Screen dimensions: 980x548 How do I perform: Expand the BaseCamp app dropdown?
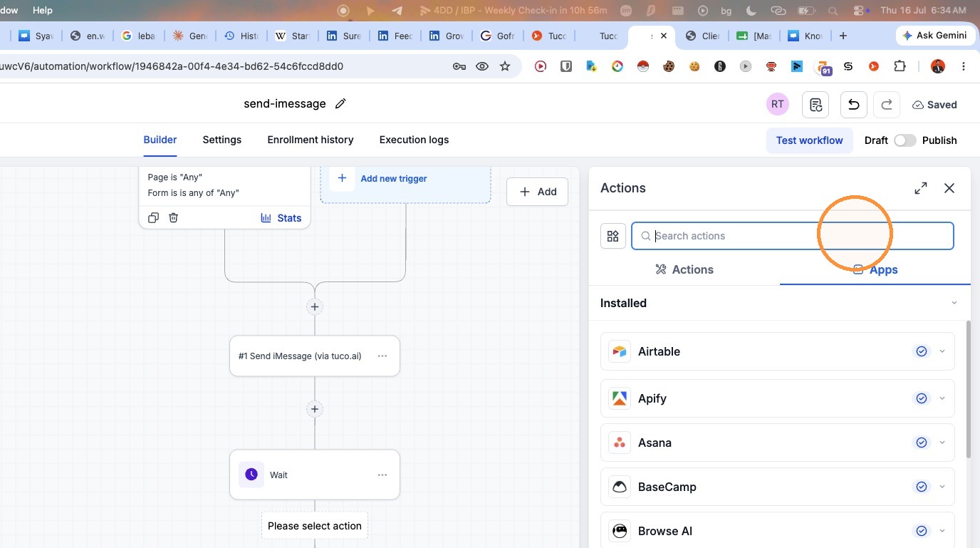pos(942,487)
